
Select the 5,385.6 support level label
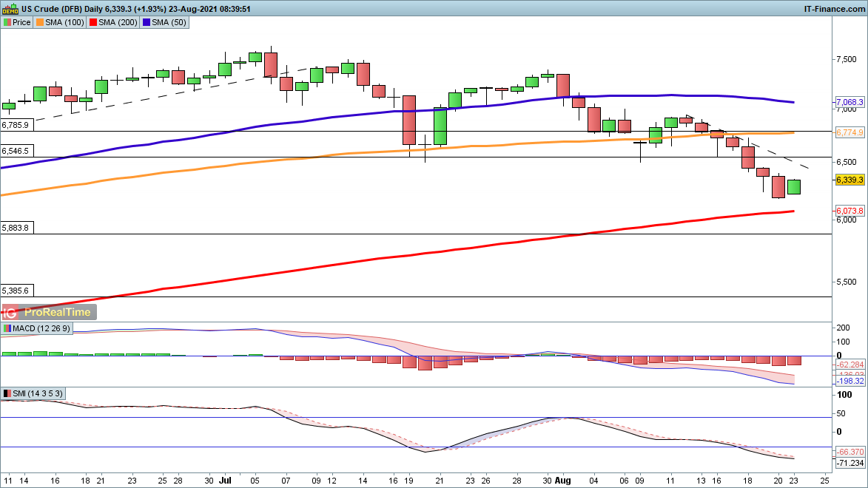(x=16, y=291)
